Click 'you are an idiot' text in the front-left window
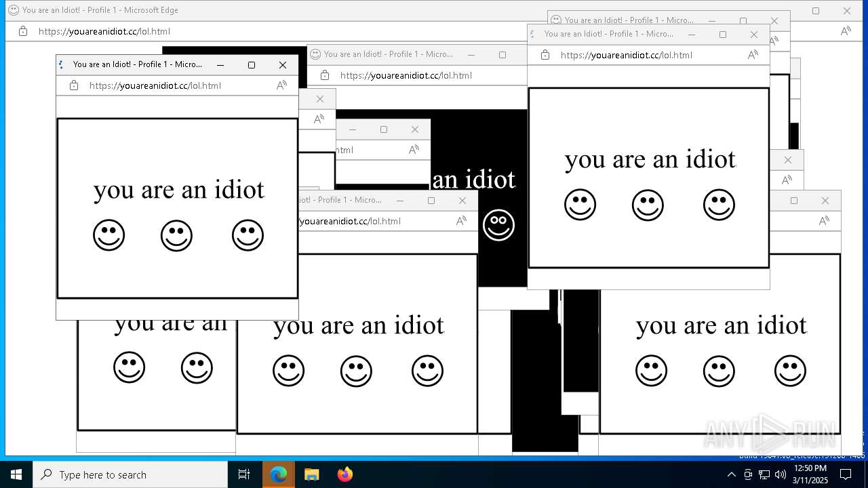This screenshot has width=868, height=488. tap(179, 190)
